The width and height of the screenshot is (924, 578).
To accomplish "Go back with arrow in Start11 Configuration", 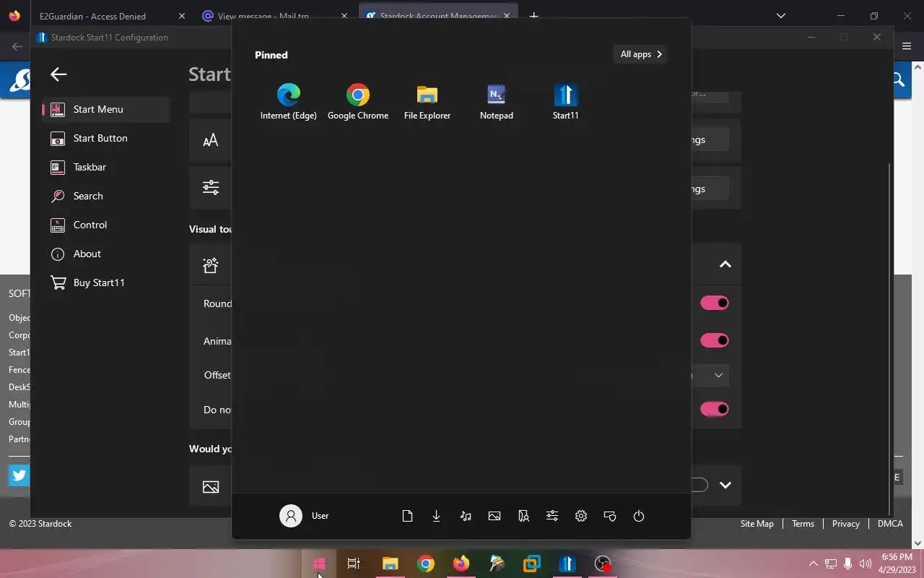I will (58, 74).
